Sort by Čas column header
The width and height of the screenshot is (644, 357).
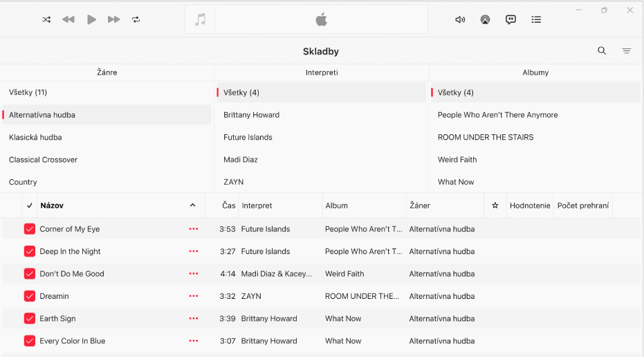[229, 205]
